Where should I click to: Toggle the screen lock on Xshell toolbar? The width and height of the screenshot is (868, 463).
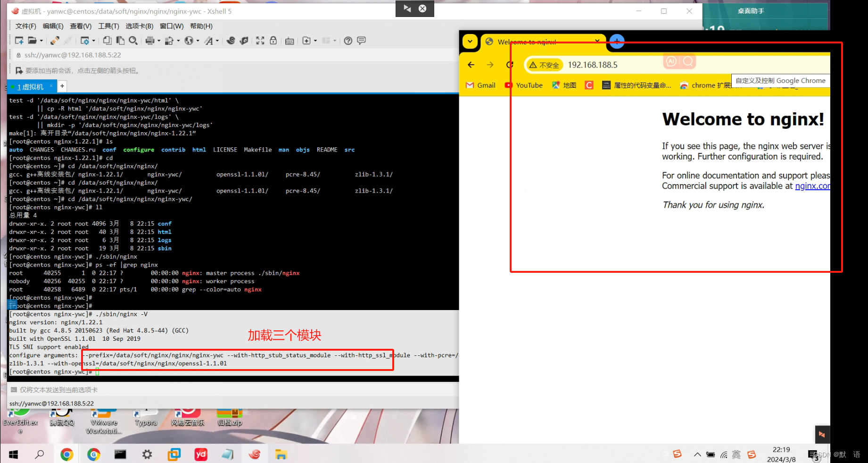click(x=273, y=41)
